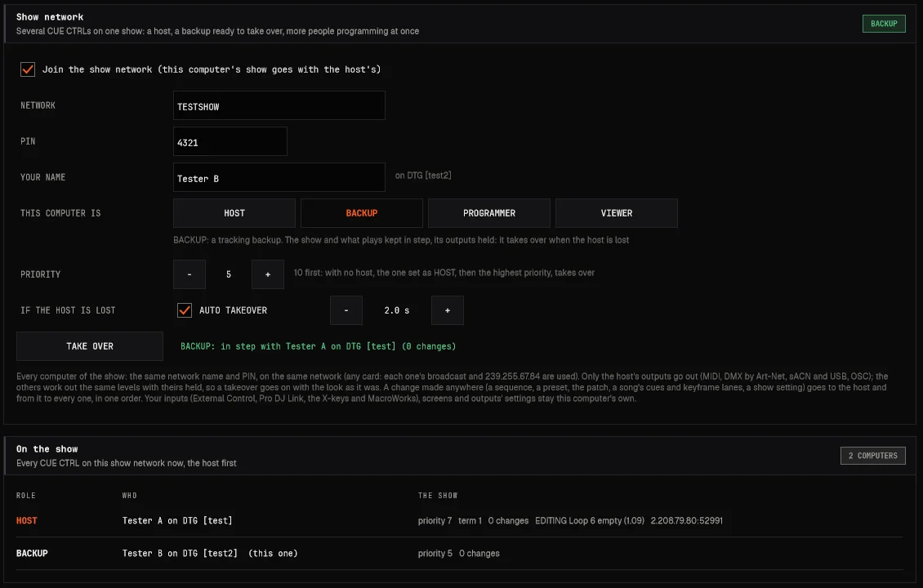
Task: Click the 2.0 s takeover delay value
Action: coord(397,310)
